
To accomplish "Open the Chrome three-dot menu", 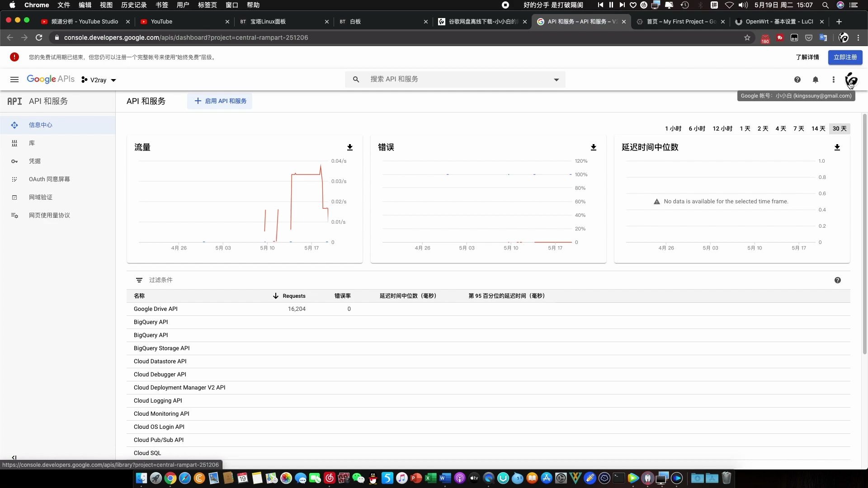I will pos(859,38).
